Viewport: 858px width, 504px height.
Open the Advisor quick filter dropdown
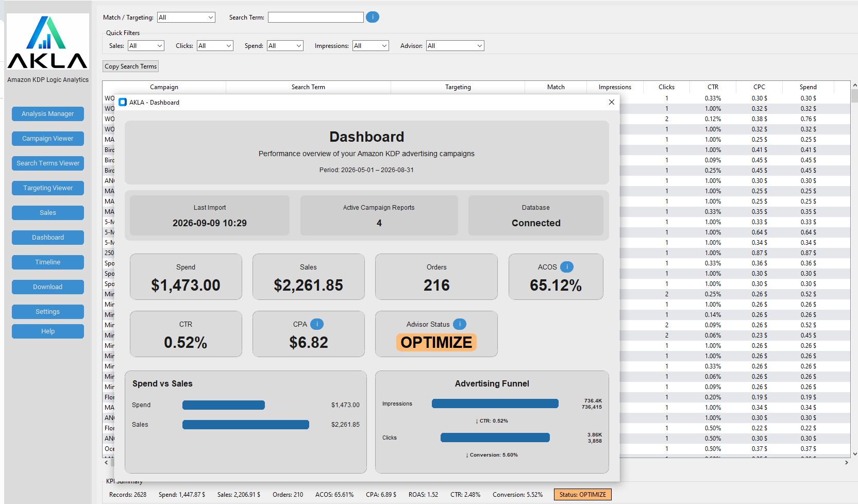click(455, 45)
